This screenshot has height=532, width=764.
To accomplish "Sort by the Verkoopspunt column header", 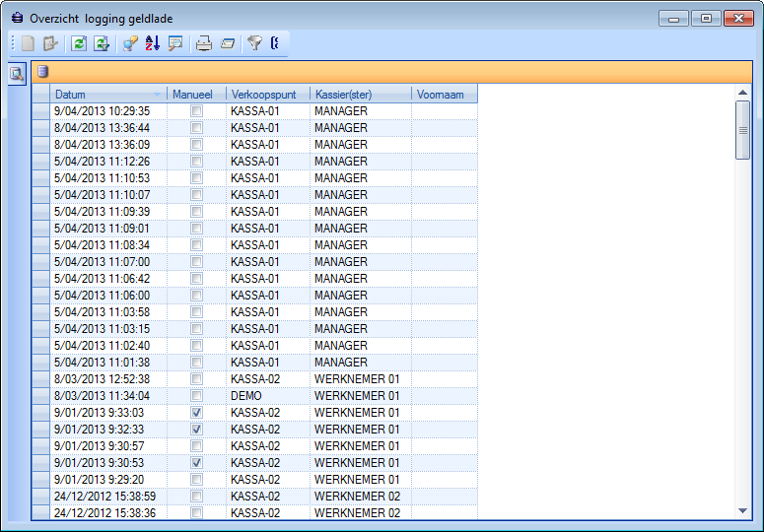I will pos(266,95).
